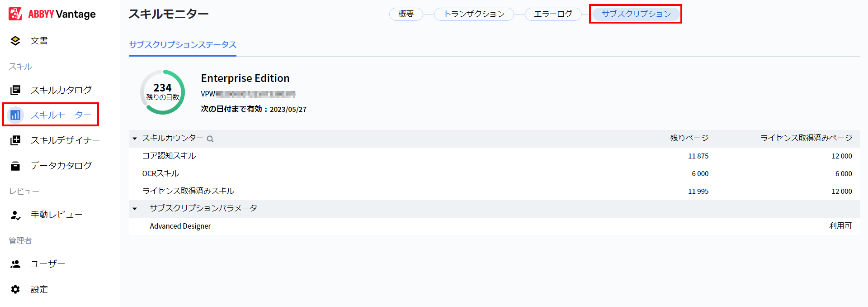Open スキルカタログ in the sidebar
Screen dimensions: 868x307
(x=61, y=90)
